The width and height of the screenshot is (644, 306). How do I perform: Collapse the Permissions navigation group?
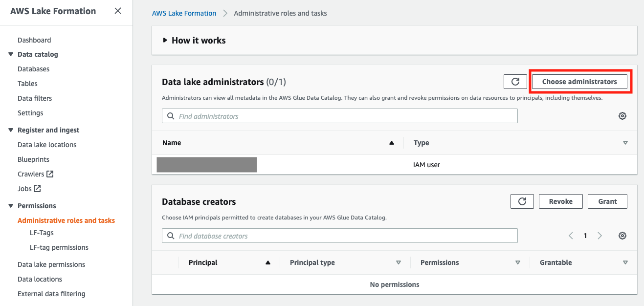click(11, 206)
